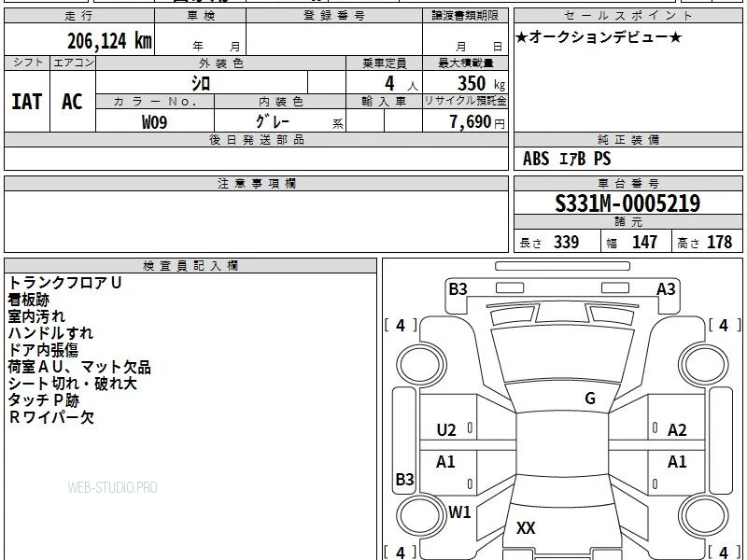Select the height value 高さ 178
Image resolution: width=747 pixels, height=560 pixels.
(x=704, y=242)
